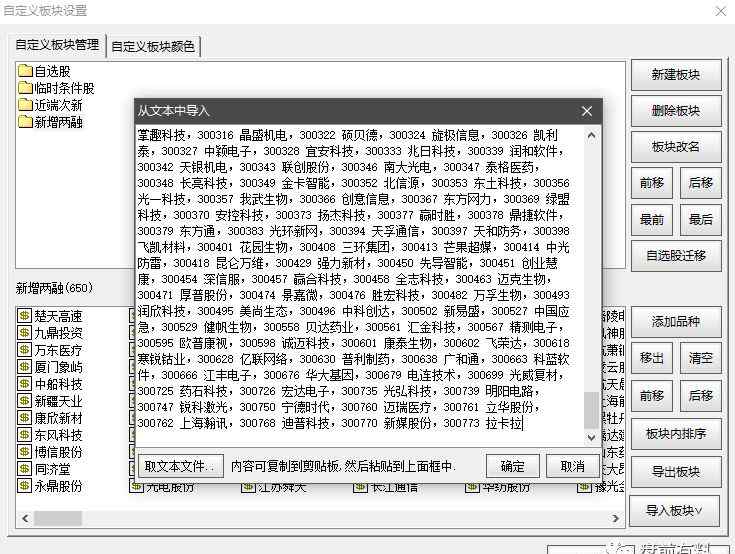This screenshot has width=735, height=554.
Task: Close the 从文本中导入 dialog
Action: (587, 111)
